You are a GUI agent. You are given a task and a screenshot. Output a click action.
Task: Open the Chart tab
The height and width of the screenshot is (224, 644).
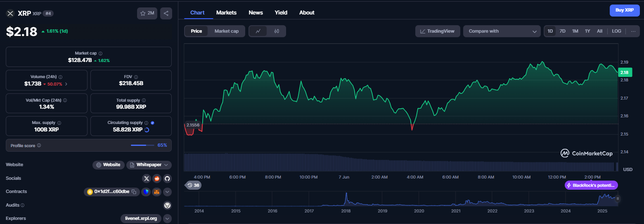pyautogui.click(x=197, y=12)
